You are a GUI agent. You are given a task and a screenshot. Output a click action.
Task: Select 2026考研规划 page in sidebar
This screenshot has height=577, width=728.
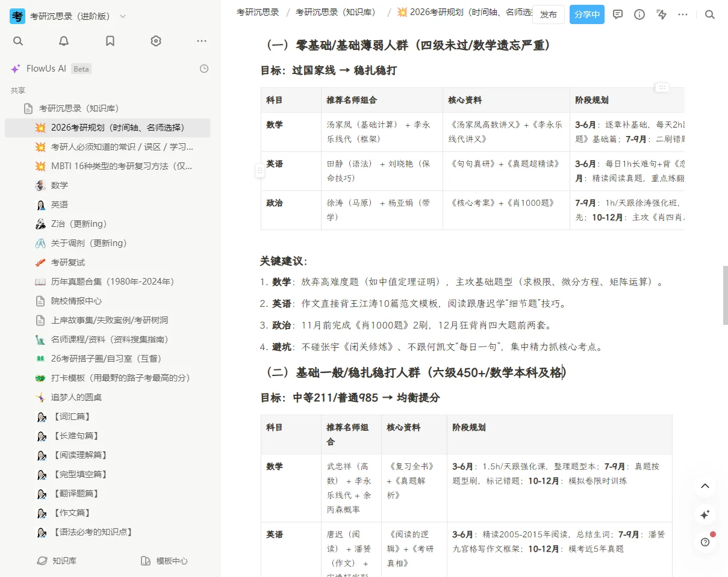(x=107, y=128)
